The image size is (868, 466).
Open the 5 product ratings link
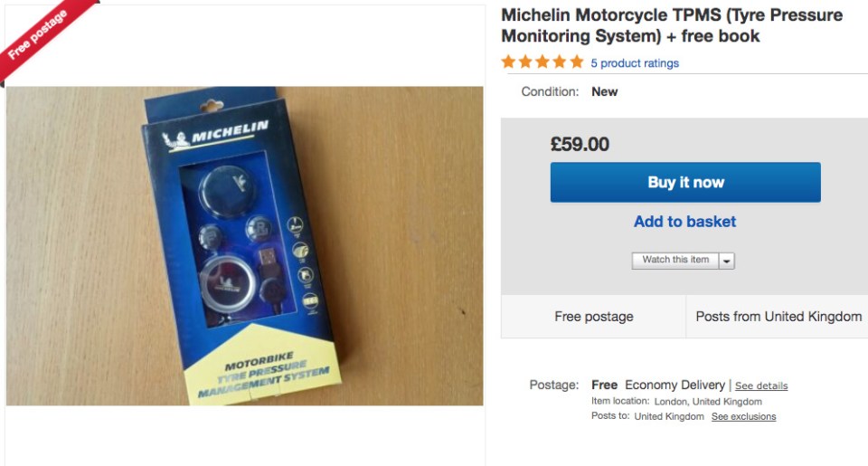(x=635, y=63)
